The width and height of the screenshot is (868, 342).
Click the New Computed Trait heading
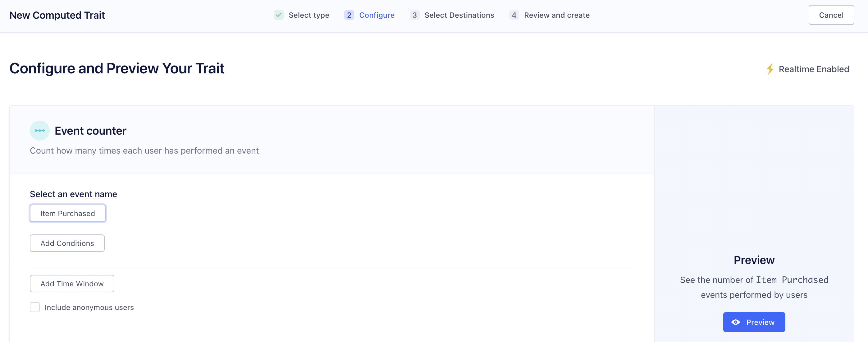click(57, 15)
